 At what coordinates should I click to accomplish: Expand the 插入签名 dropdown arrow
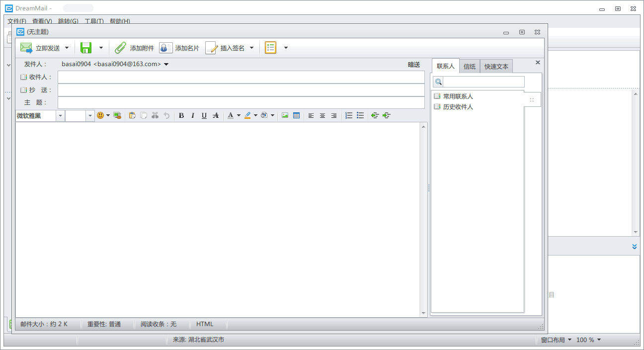251,48
